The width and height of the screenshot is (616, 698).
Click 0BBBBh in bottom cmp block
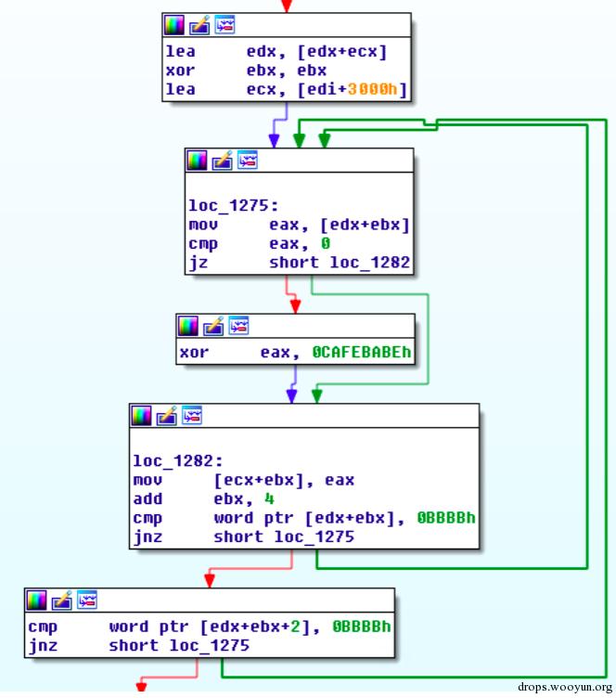tap(362, 627)
